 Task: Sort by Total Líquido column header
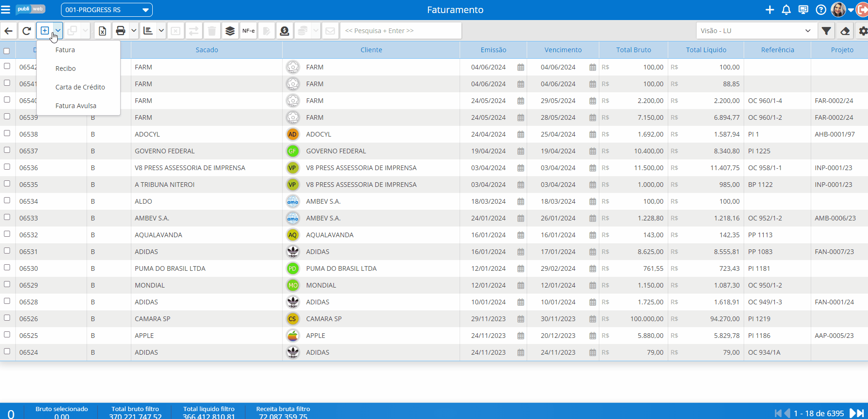pyautogui.click(x=706, y=50)
